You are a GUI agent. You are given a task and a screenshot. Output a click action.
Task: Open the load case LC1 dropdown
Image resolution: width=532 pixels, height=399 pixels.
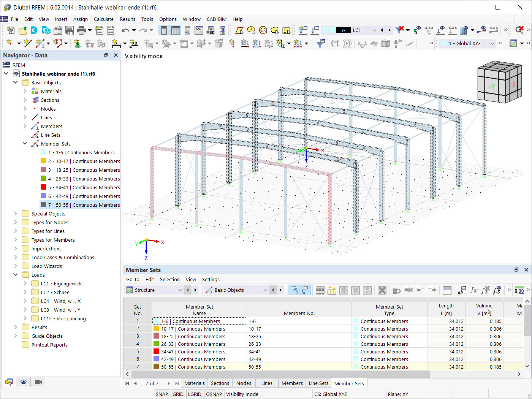pos(374,30)
